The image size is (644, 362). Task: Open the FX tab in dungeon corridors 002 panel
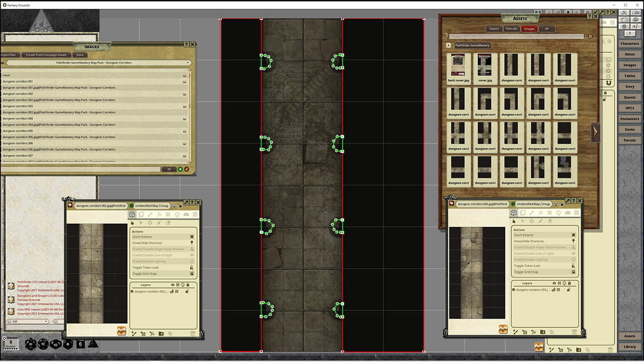tap(159, 215)
